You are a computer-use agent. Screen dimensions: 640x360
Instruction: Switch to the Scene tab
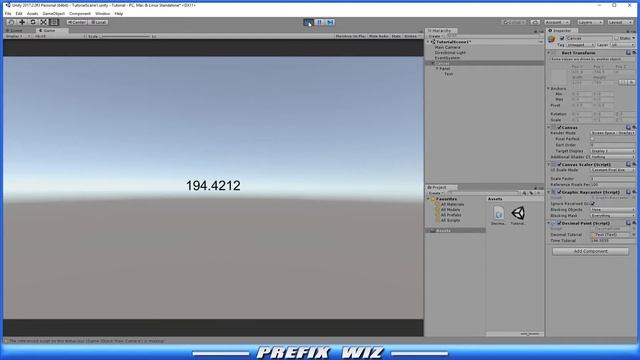pos(15,31)
